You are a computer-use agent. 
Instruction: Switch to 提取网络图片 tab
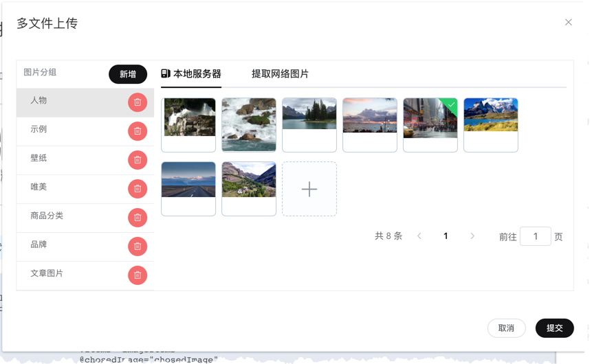click(x=280, y=73)
